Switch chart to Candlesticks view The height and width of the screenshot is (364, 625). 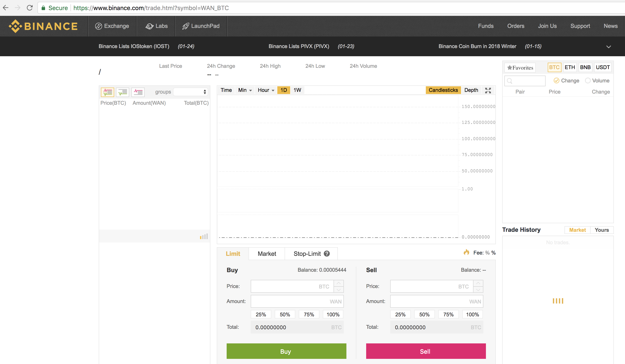(443, 90)
